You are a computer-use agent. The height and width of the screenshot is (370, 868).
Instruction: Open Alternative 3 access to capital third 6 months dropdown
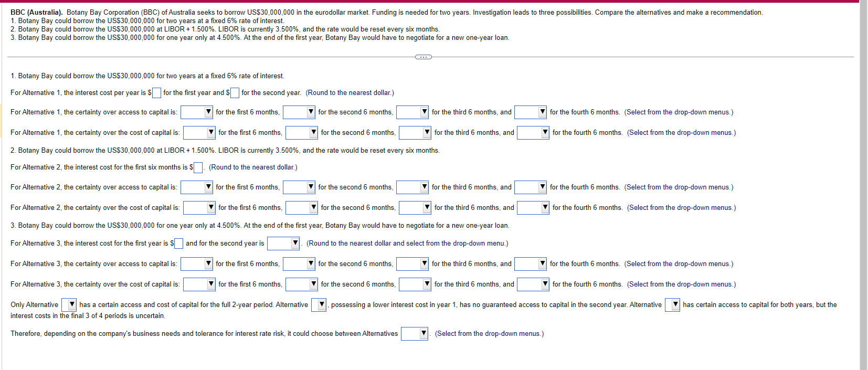[412, 264]
